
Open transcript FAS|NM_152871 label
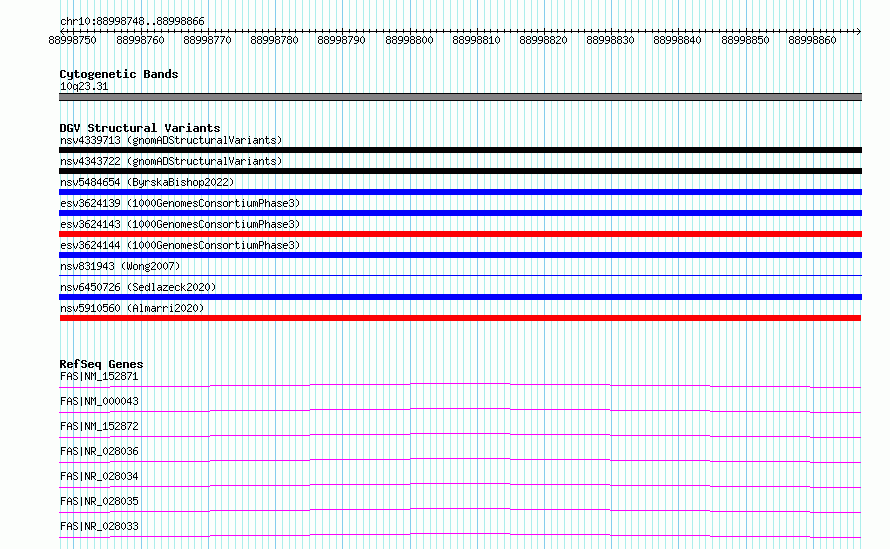(99, 376)
